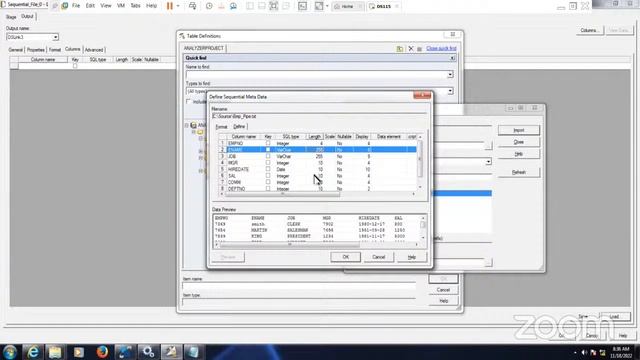
Task: Toggle Key checkbox for COMM row
Action: (268, 182)
